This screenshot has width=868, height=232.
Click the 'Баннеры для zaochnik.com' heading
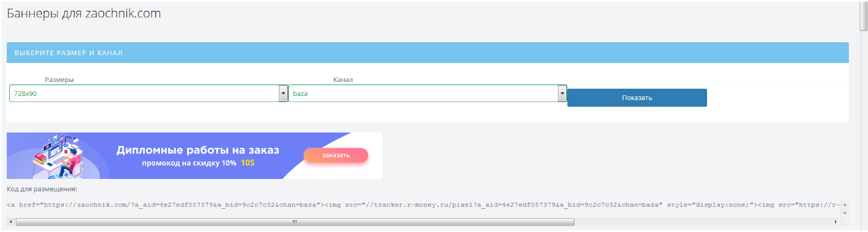(x=84, y=14)
